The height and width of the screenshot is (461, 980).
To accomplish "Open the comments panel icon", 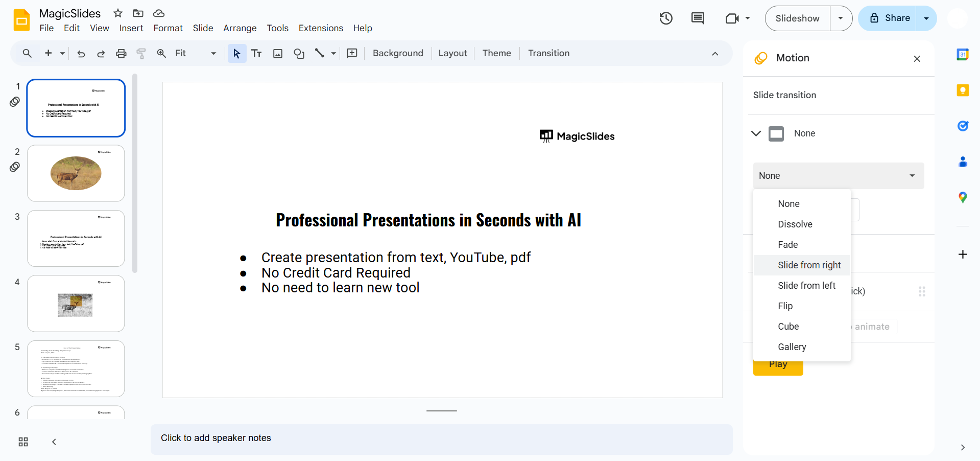I will [x=698, y=18].
